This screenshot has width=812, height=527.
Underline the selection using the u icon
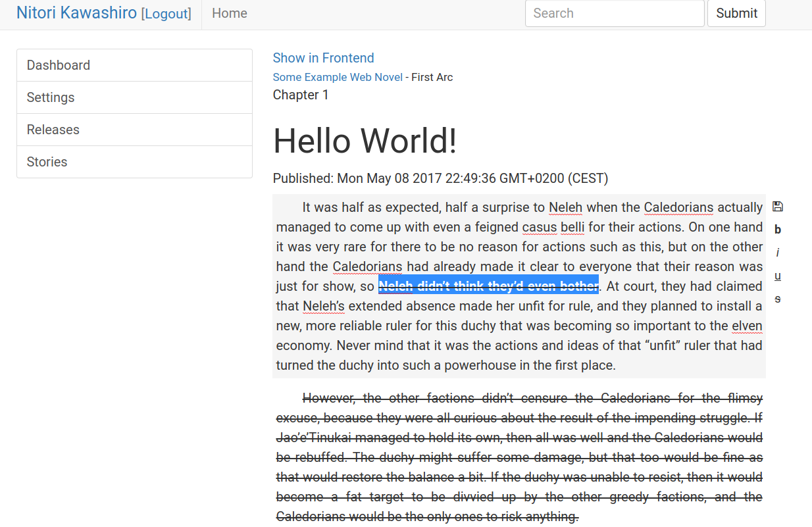777,276
